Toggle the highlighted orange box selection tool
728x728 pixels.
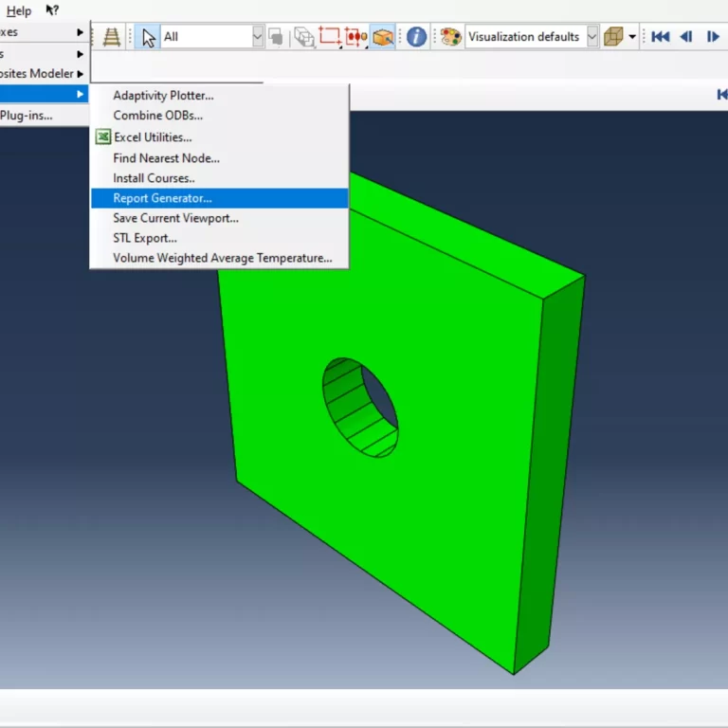tap(382, 37)
